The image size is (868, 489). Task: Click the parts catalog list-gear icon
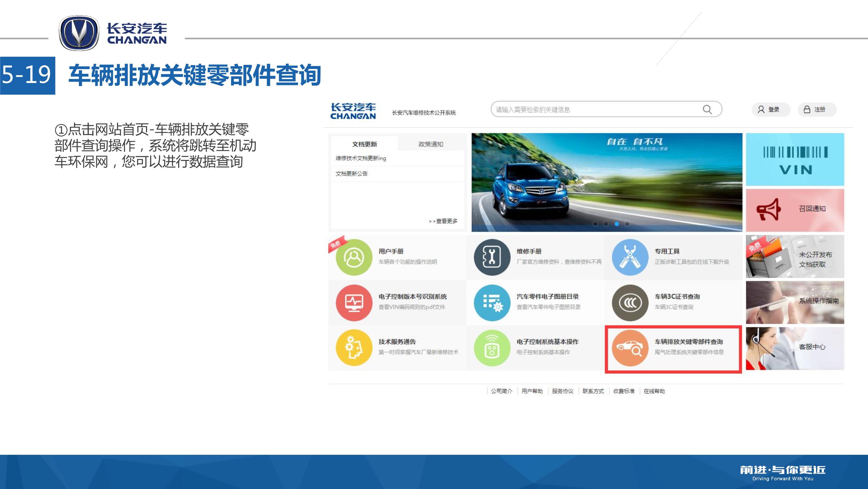click(x=492, y=302)
